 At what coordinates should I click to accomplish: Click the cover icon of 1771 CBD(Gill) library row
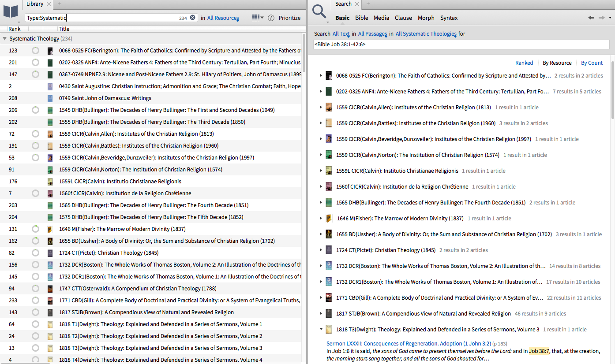(50, 301)
